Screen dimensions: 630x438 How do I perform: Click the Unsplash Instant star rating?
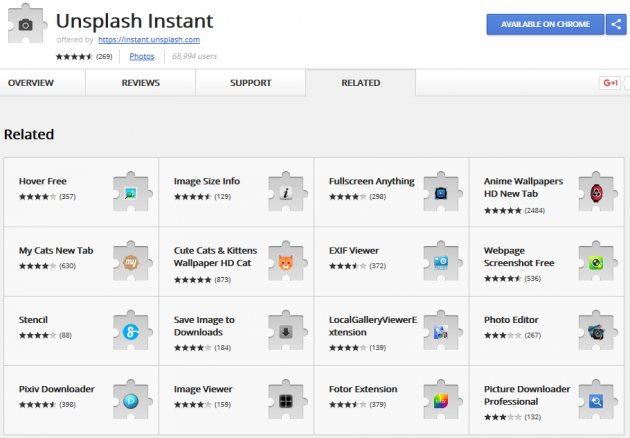(x=76, y=57)
